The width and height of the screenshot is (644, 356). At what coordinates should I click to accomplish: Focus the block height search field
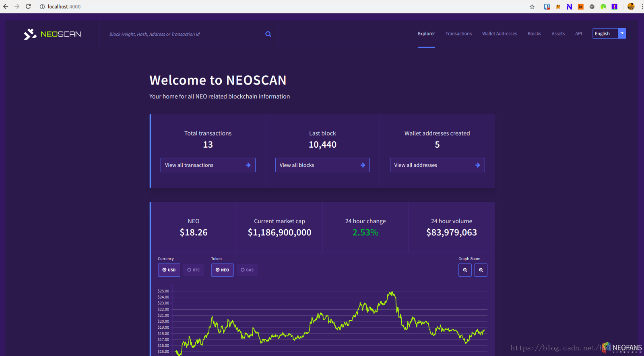[x=185, y=34]
